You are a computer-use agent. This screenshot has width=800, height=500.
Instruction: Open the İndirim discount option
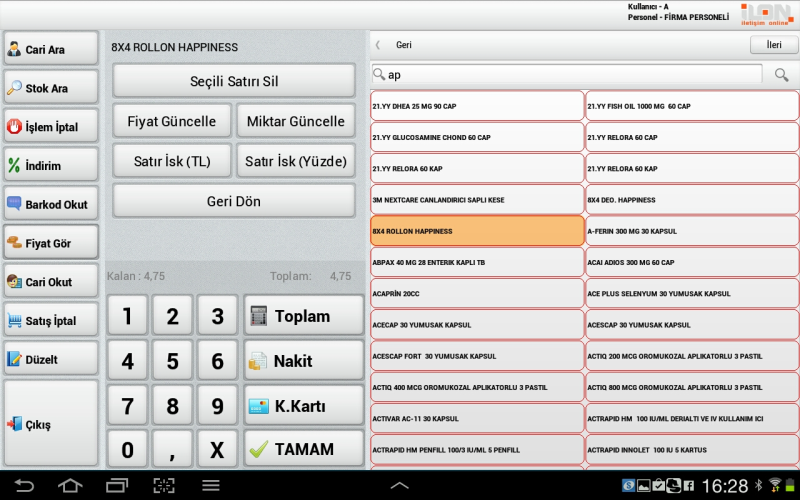(x=51, y=165)
